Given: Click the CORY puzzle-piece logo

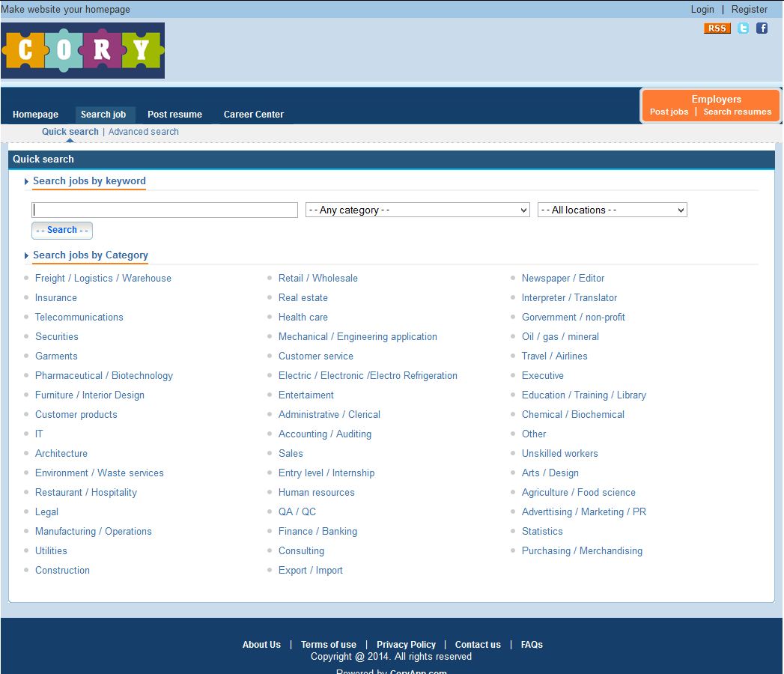Looking at the screenshot, I should point(82,50).
